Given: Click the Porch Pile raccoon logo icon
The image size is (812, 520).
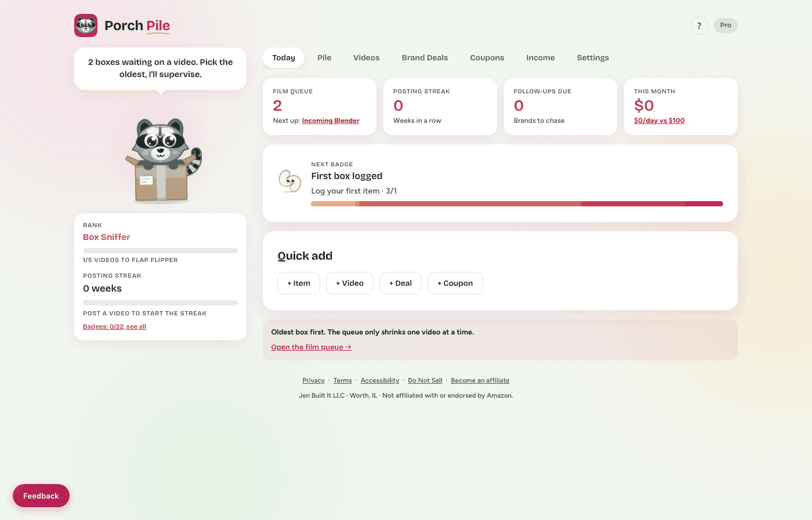Looking at the screenshot, I should (86, 26).
